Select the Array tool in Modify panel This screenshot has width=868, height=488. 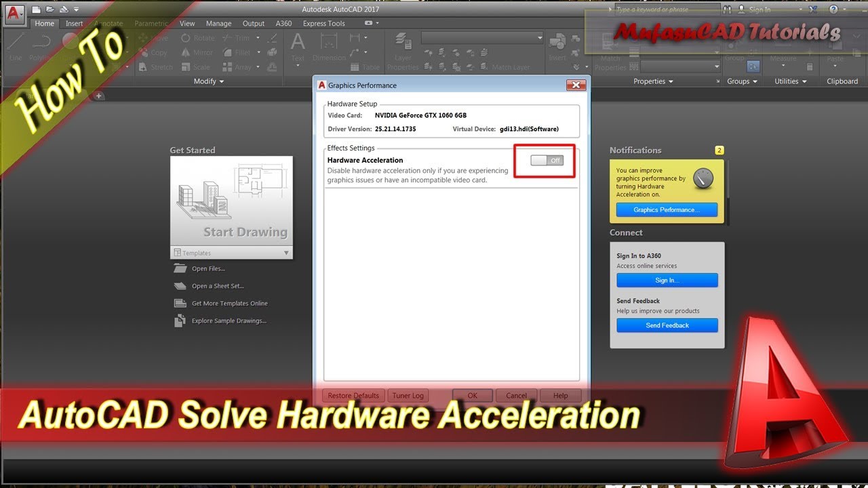[x=237, y=67]
